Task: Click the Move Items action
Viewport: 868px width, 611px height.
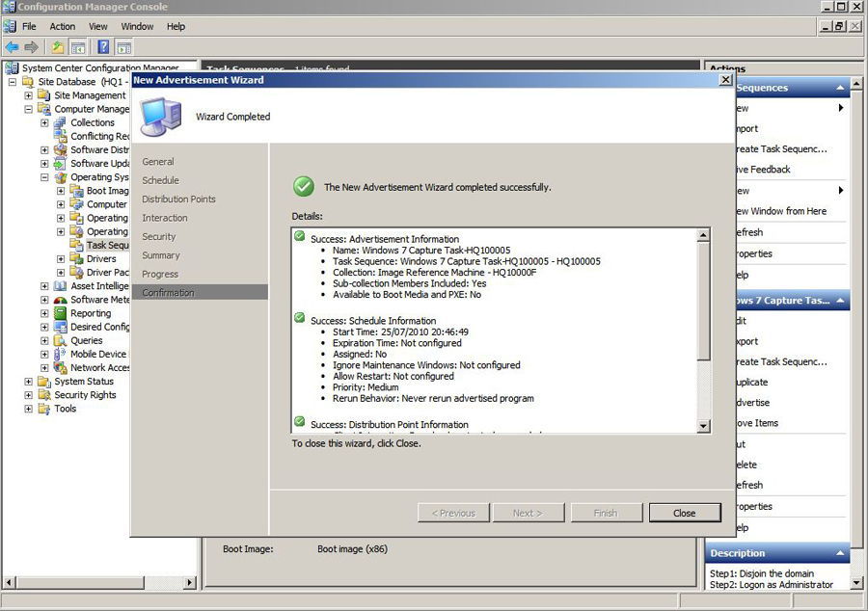Action: point(757,423)
